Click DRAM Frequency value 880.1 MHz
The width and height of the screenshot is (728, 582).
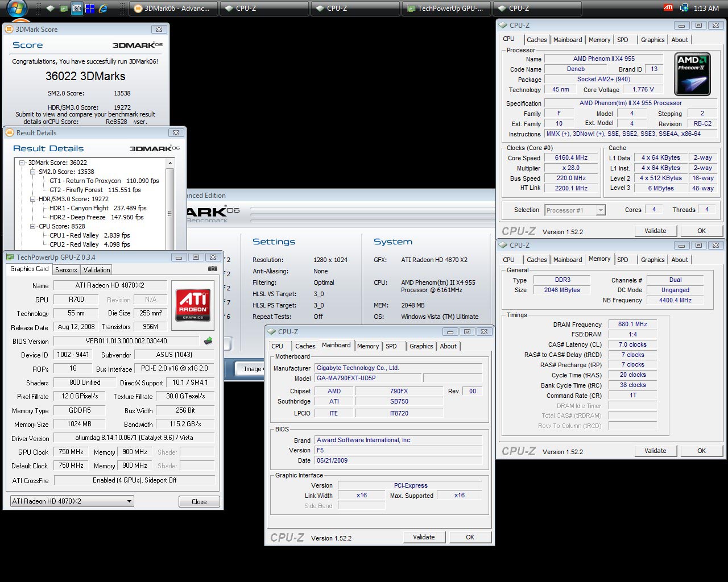pyautogui.click(x=633, y=324)
